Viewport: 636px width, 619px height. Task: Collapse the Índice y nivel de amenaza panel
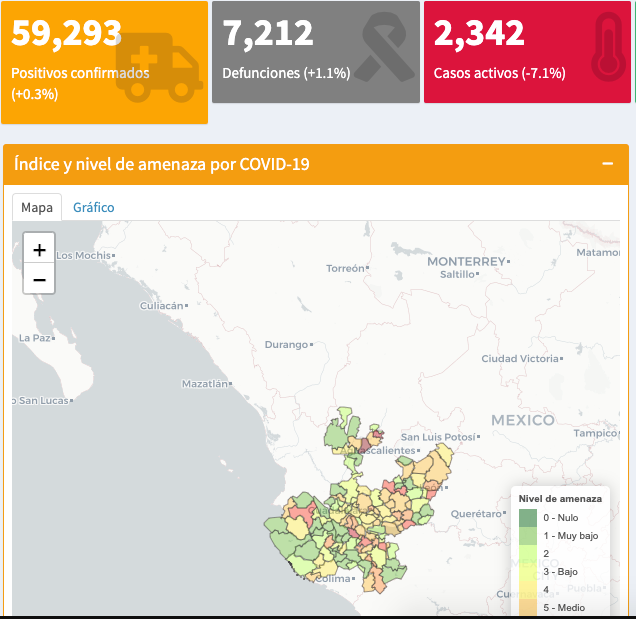607,163
